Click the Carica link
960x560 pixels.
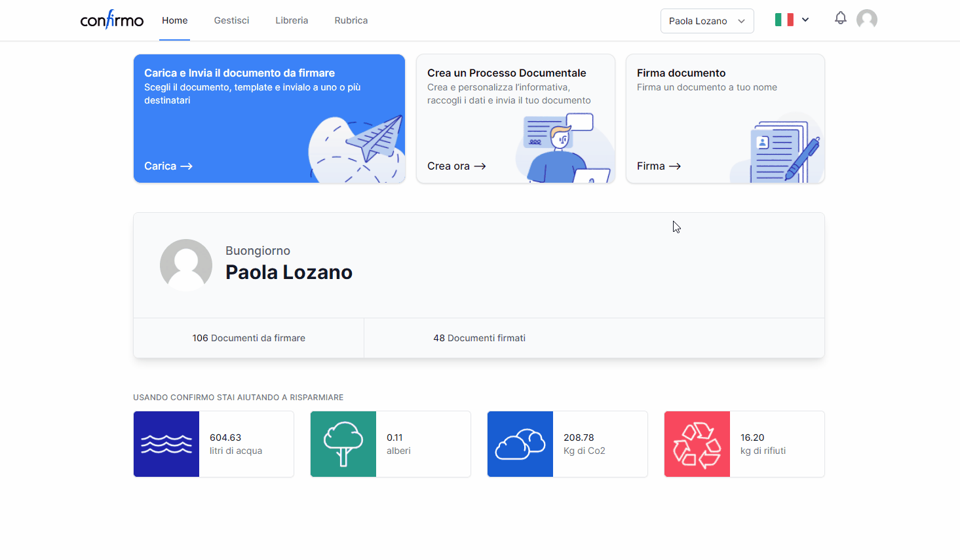[x=168, y=166]
